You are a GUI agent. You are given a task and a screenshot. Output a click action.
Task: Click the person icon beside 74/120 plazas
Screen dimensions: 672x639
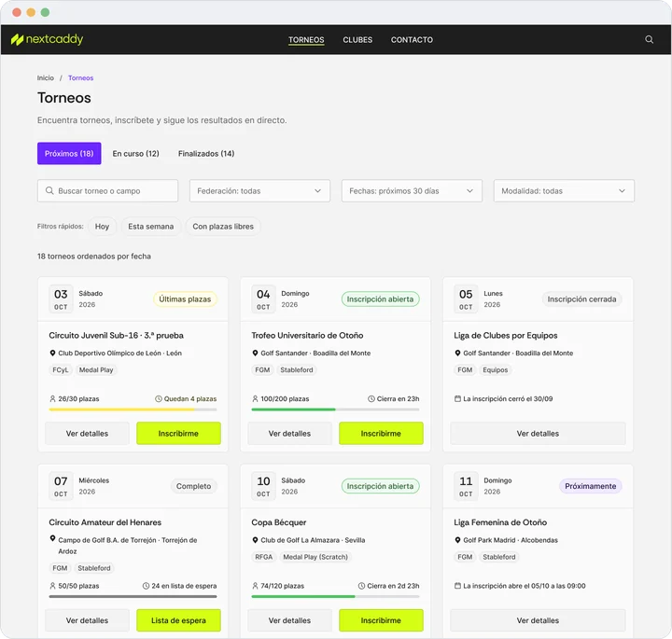255,586
